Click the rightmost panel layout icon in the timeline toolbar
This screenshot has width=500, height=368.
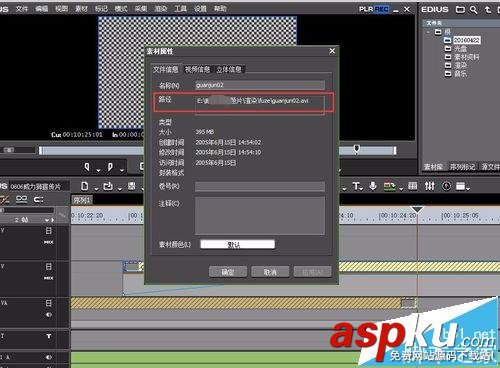click(461, 186)
